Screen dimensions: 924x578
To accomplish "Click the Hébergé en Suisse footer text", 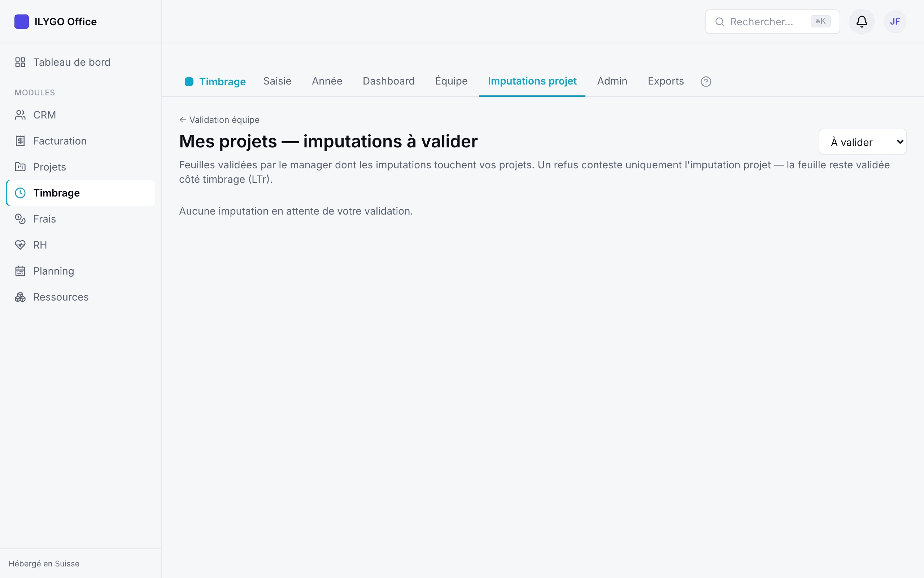I will pyautogui.click(x=44, y=564).
